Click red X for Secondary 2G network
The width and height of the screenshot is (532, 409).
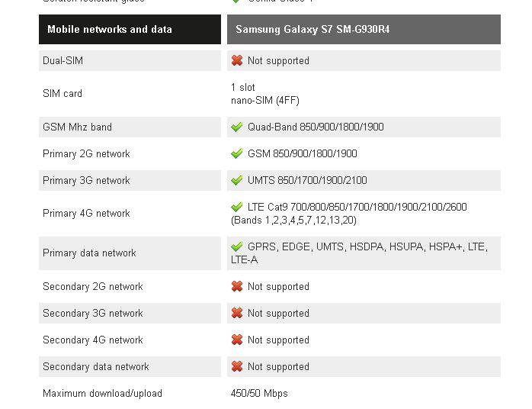coord(237,286)
